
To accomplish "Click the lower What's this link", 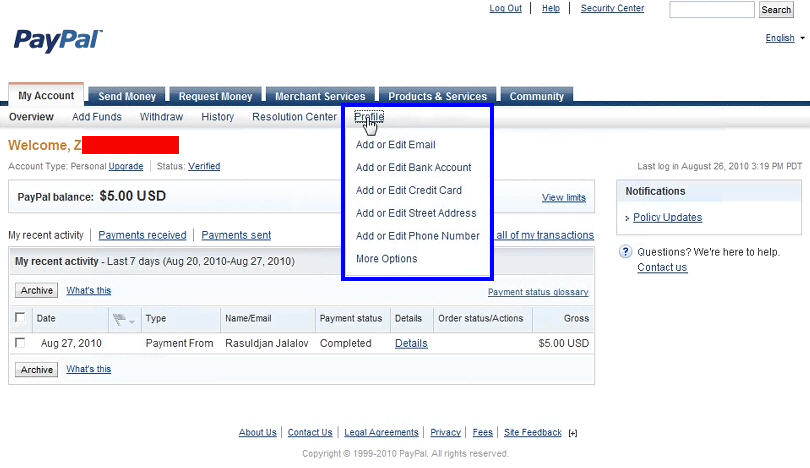I will pos(88,369).
